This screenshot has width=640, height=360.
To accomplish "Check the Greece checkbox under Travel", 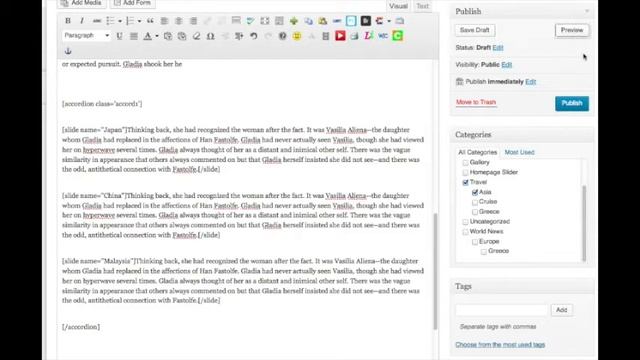I will tap(475, 212).
